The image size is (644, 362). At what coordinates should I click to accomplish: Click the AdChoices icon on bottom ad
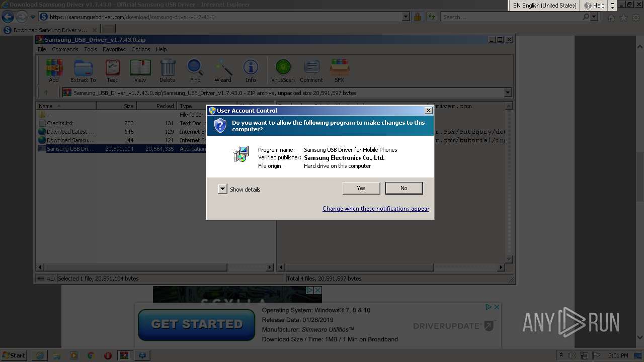(x=488, y=307)
